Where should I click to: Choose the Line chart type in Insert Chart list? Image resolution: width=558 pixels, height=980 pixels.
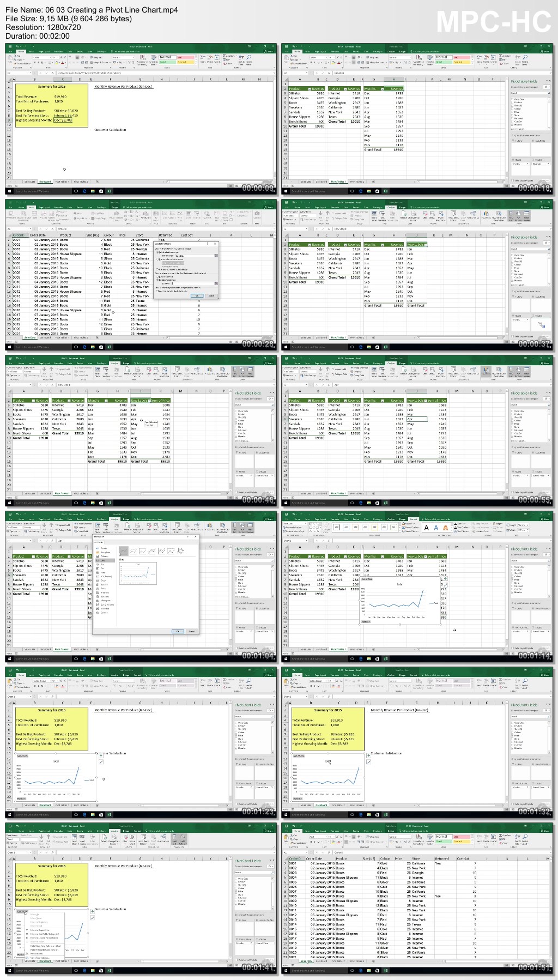point(105,560)
